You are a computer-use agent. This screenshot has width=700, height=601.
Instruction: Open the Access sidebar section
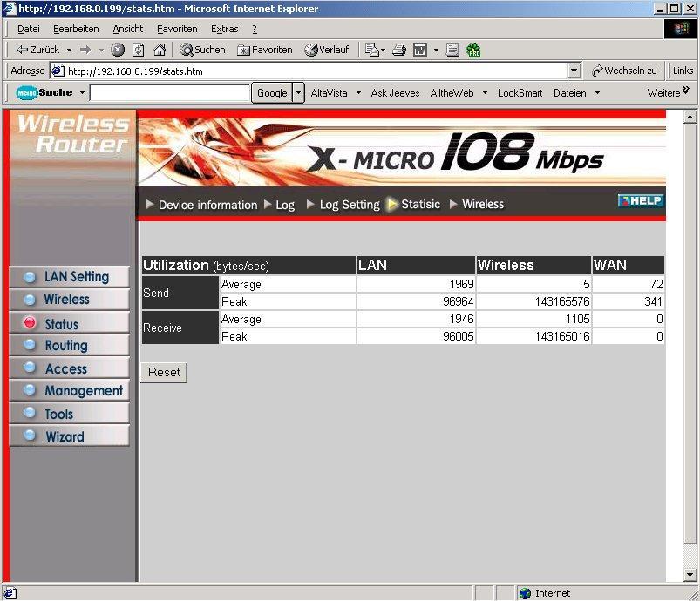[69, 368]
